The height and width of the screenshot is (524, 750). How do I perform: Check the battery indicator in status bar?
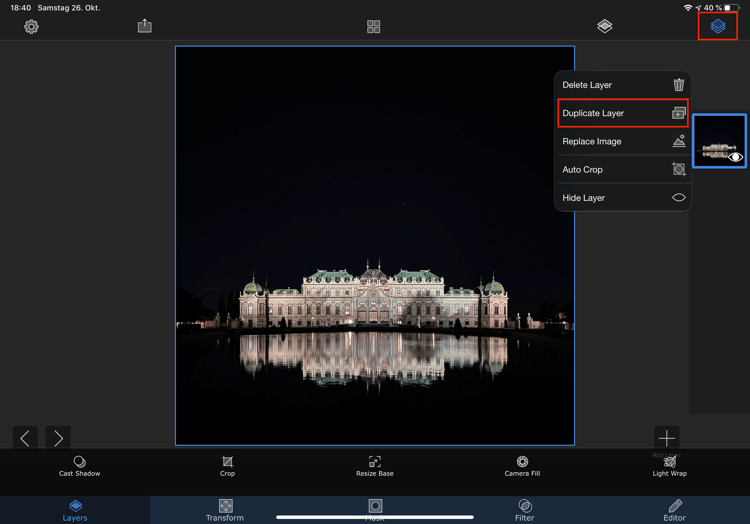(731, 8)
